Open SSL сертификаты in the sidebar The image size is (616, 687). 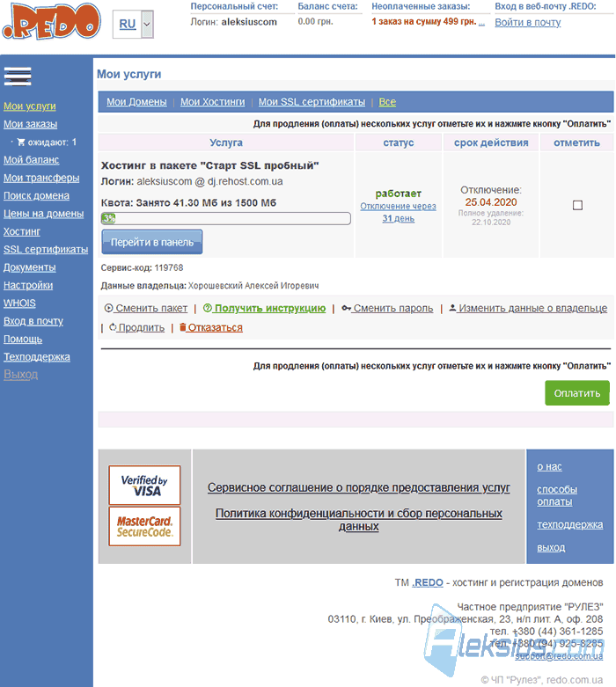(x=46, y=250)
